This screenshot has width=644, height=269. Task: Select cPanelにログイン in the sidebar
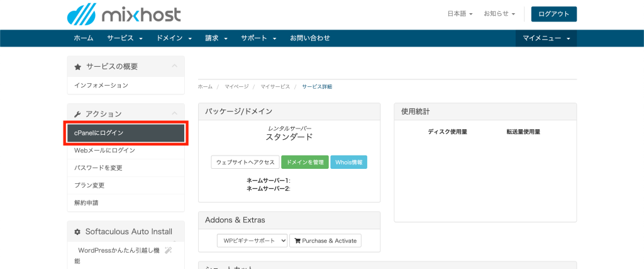coord(126,133)
